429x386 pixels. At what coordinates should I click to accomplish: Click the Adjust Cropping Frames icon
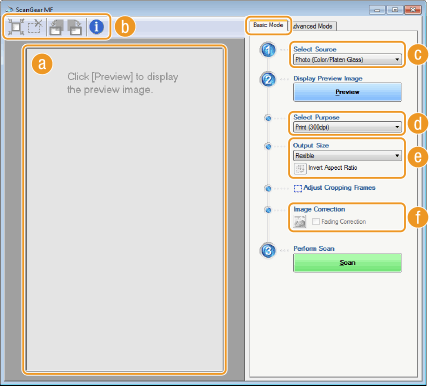pyautogui.click(x=298, y=189)
